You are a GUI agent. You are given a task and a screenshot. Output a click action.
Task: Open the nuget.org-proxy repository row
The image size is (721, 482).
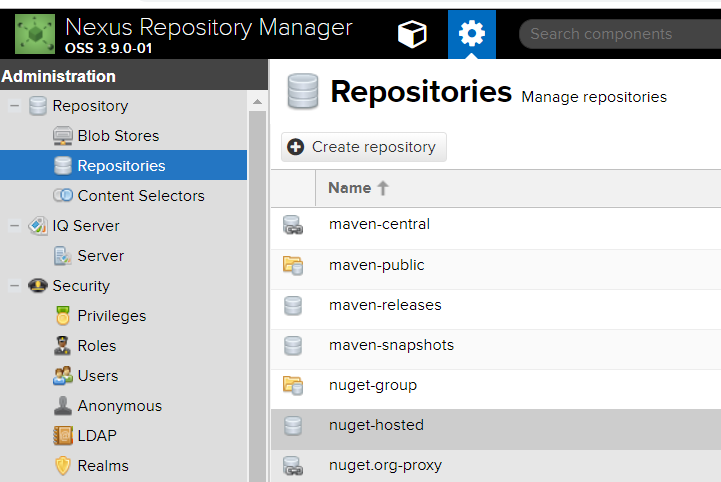point(385,465)
